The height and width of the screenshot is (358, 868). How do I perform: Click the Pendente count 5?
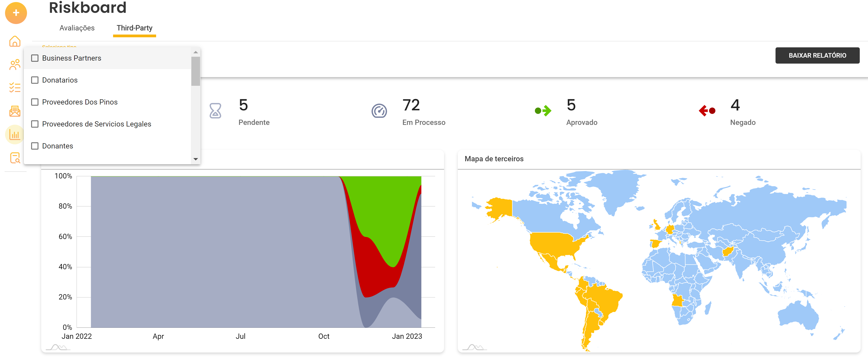(x=243, y=105)
